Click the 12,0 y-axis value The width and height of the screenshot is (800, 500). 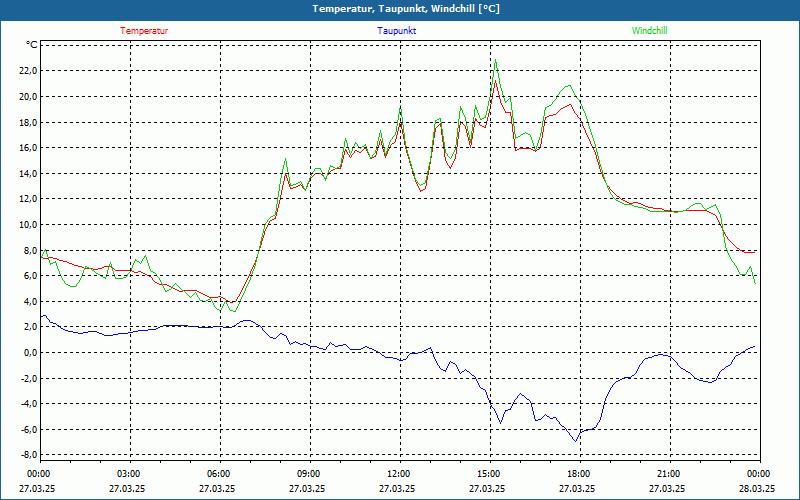(28, 199)
